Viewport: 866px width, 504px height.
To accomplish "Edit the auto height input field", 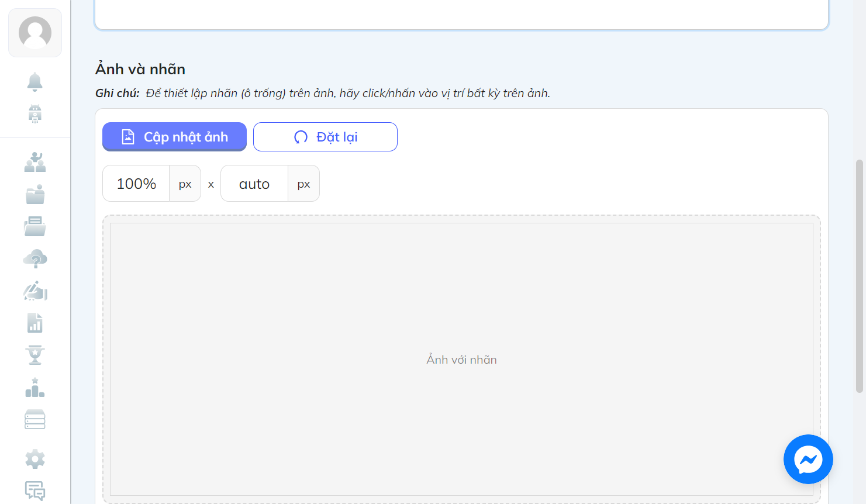I will click(x=254, y=184).
